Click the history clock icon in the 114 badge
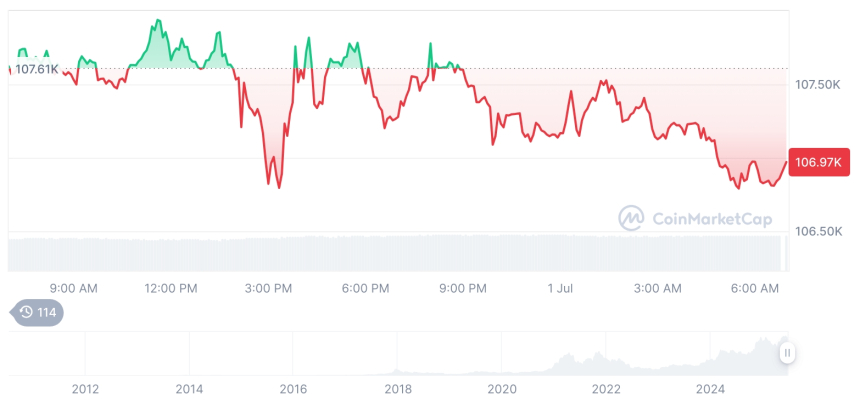 click(26, 313)
